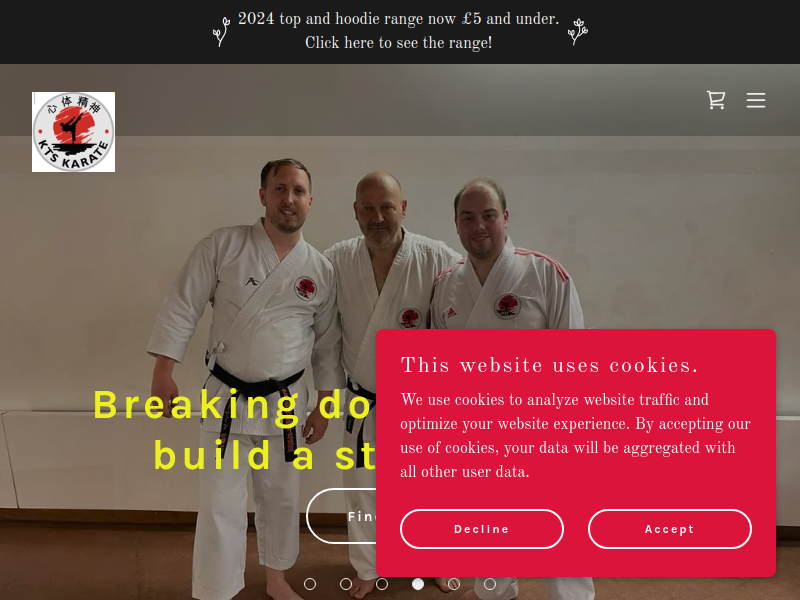Open the 'Click here to see the range!' promo
Screen dimensions: 800x600
tap(398, 43)
